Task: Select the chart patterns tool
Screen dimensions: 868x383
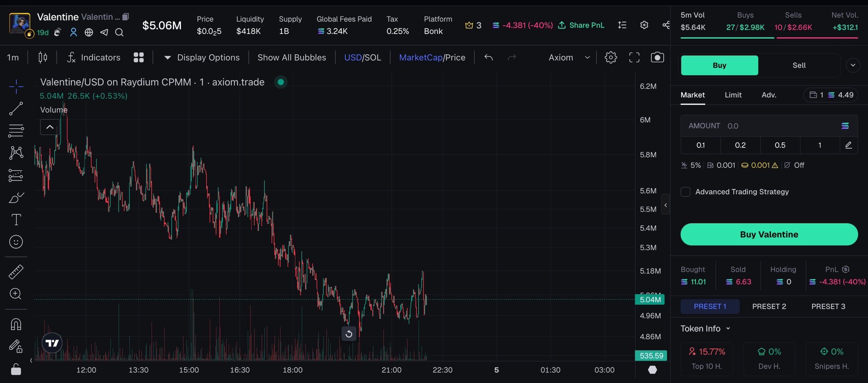Action: click(x=16, y=153)
